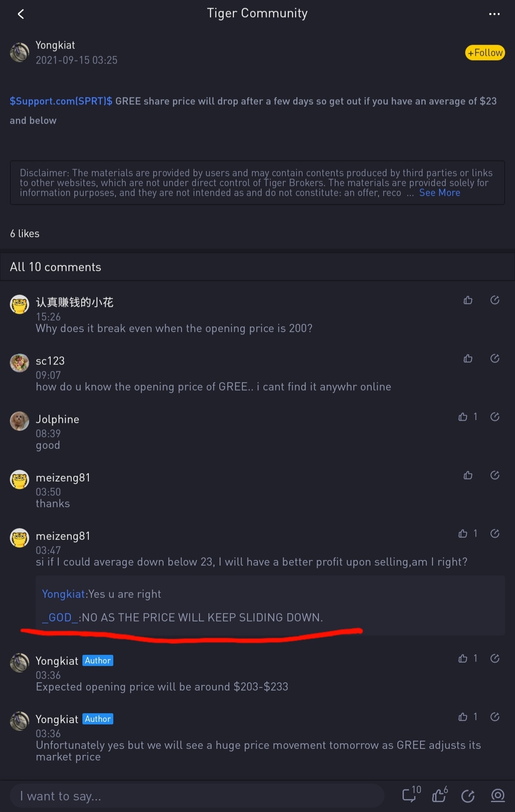This screenshot has height=812, width=515.
Task: Go back using the top-left arrow
Action: [x=21, y=14]
